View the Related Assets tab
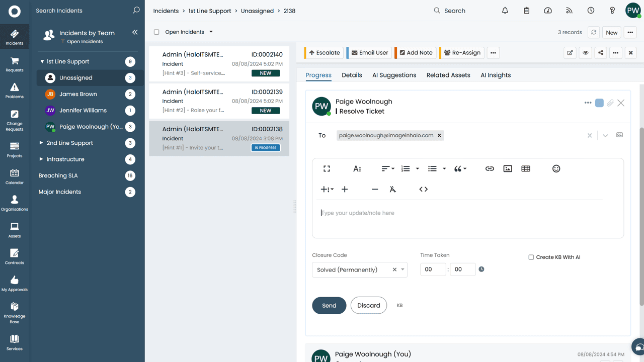This screenshot has width=644, height=362. (448, 75)
